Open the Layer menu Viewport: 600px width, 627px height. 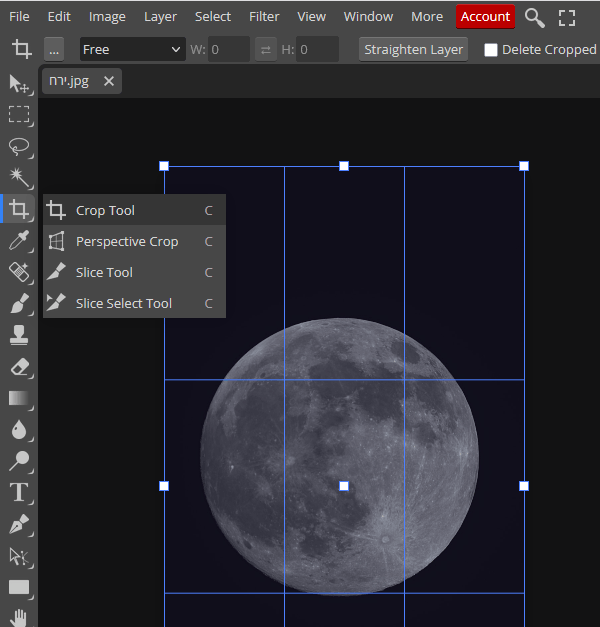[160, 17]
